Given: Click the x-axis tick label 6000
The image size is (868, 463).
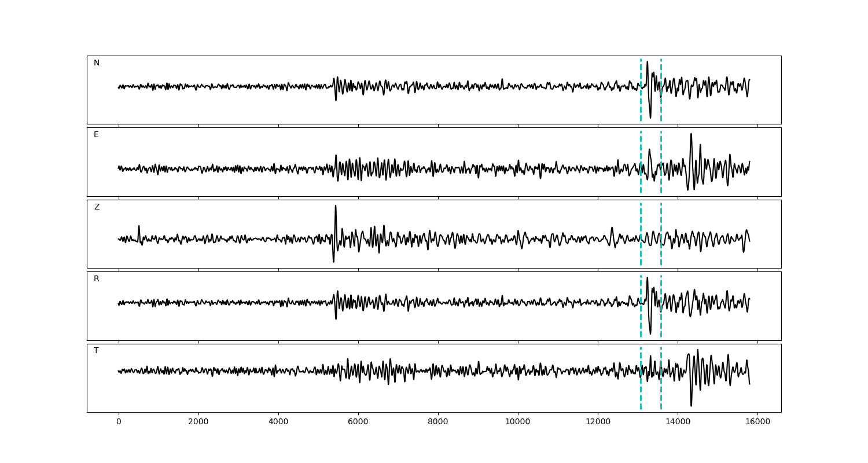Looking at the screenshot, I should pyautogui.click(x=358, y=422).
